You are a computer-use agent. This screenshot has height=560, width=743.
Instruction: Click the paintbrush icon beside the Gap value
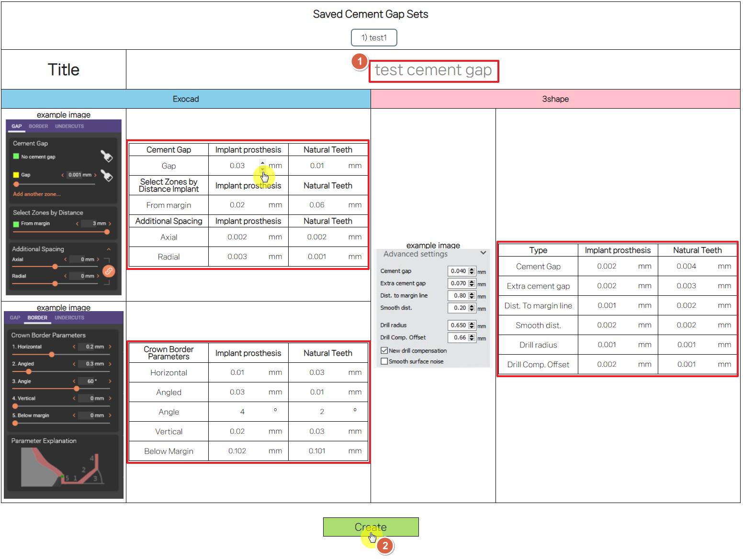pos(107,176)
